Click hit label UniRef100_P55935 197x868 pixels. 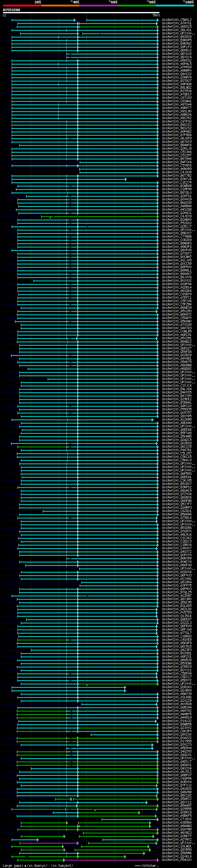point(177,409)
